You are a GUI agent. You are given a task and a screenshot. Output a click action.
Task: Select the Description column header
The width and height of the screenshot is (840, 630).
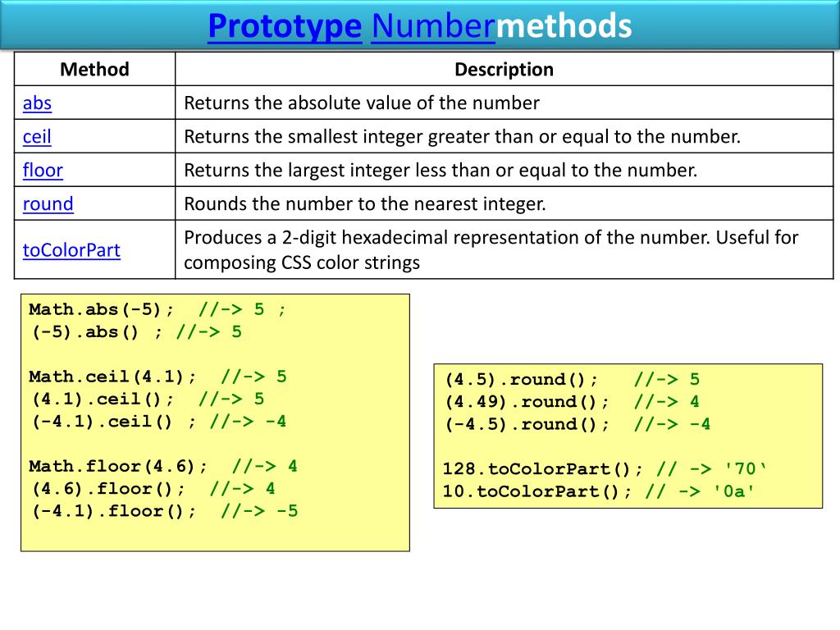pyautogui.click(x=504, y=70)
